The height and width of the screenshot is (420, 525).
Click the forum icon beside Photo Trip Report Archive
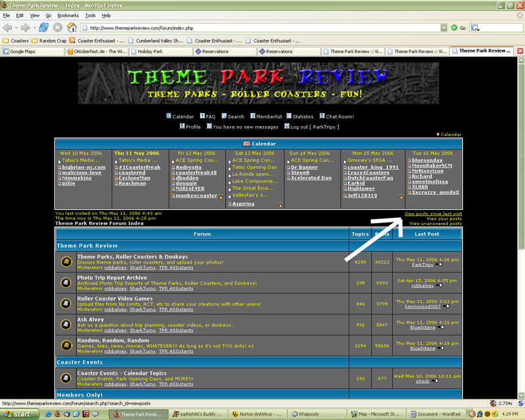click(x=66, y=282)
